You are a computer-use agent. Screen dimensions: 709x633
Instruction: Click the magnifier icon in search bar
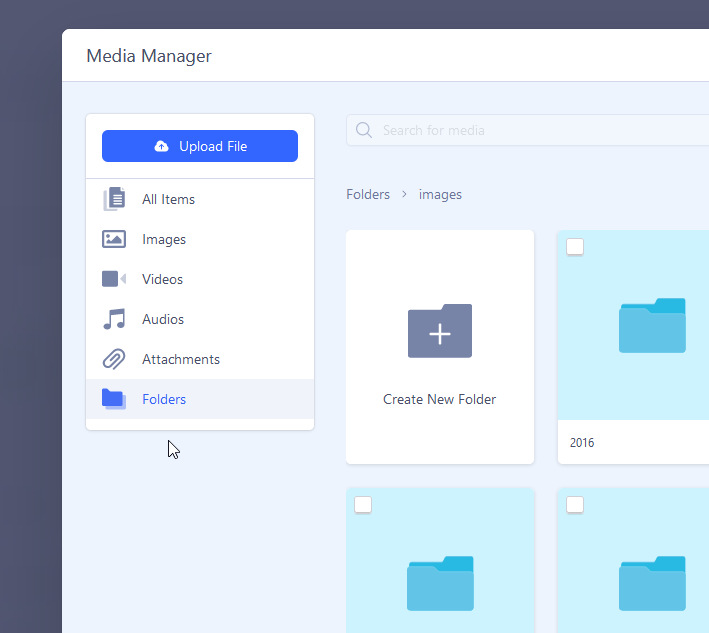(364, 130)
